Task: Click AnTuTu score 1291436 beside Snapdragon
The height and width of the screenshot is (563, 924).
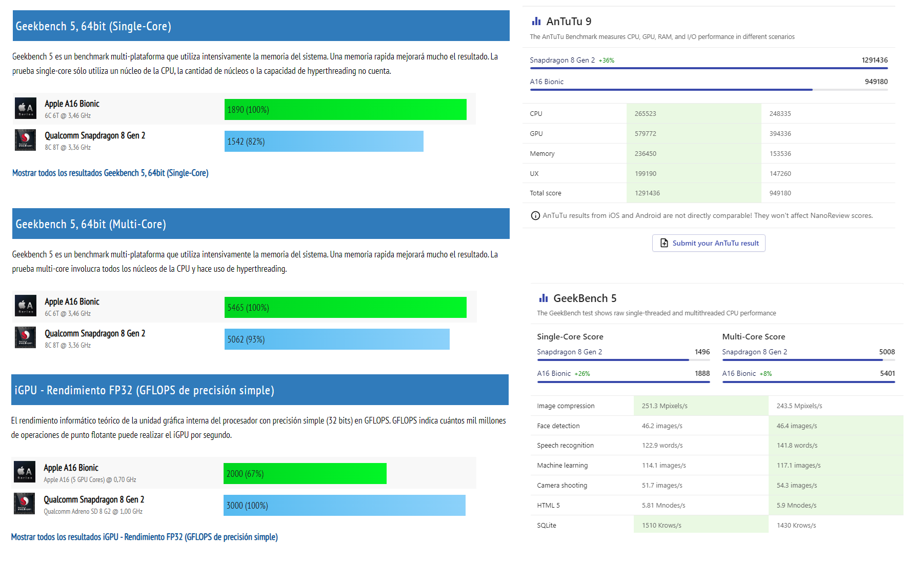Action: [x=875, y=60]
